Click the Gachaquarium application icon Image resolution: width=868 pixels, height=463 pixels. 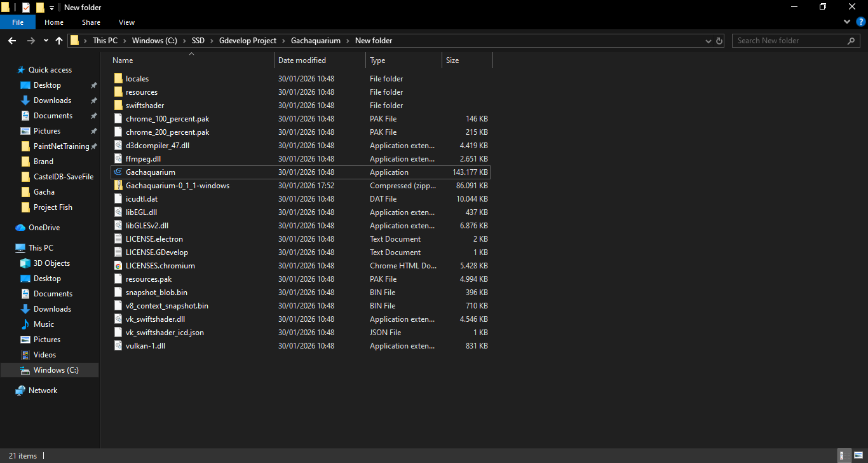(x=118, y=172)
